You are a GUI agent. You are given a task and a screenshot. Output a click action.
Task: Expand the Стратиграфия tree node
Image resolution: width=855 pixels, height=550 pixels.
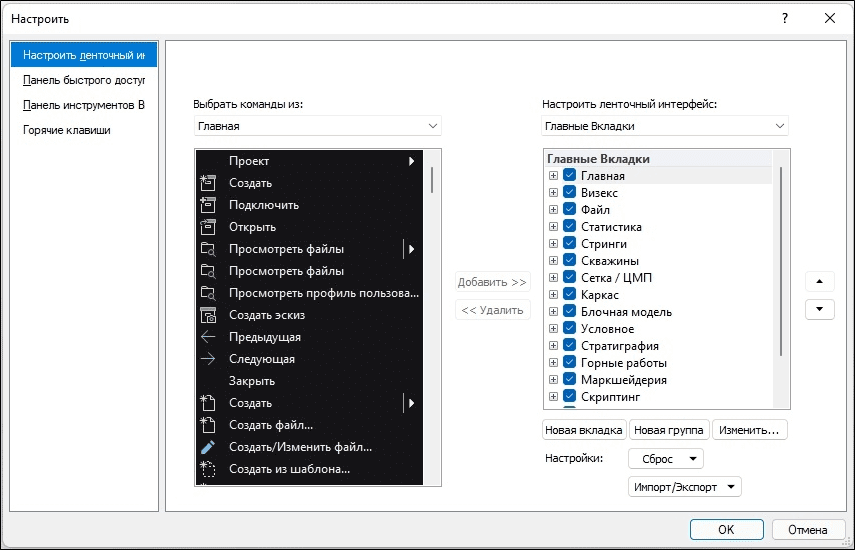tap(553, 346)
